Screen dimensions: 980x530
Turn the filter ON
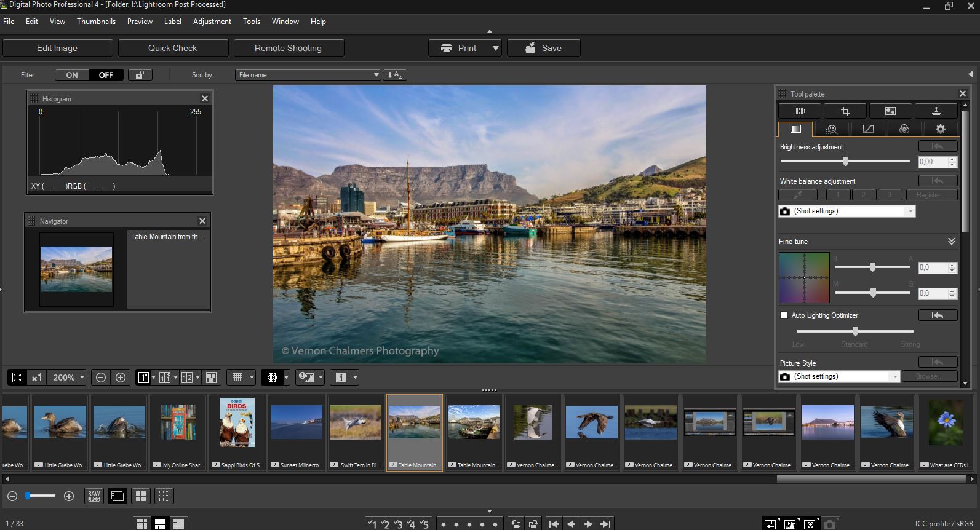coord(72,75)
